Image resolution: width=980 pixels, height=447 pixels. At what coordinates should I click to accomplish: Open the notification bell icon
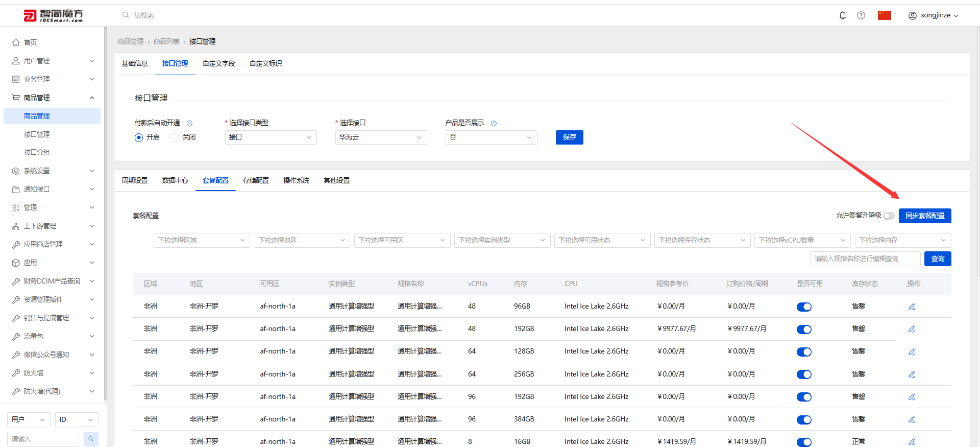point(843,15)
